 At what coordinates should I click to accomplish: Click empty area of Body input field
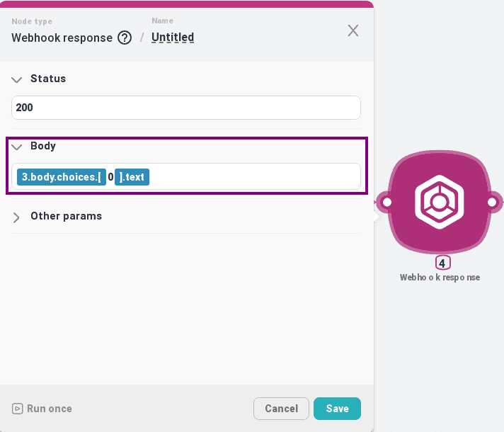pyautogui.click(x=255, y=177)
